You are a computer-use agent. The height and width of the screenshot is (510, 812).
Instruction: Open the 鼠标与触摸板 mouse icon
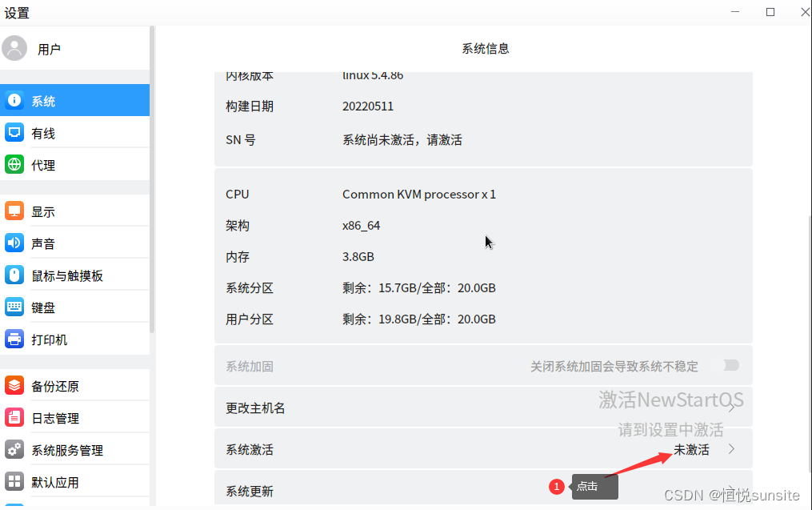tap(14, 275)
